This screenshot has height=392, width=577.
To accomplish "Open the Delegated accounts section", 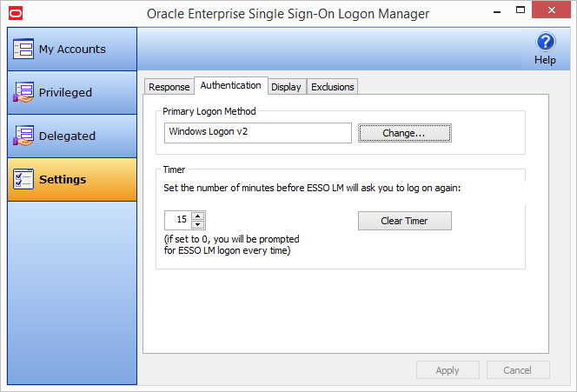I will coord(72,136).
